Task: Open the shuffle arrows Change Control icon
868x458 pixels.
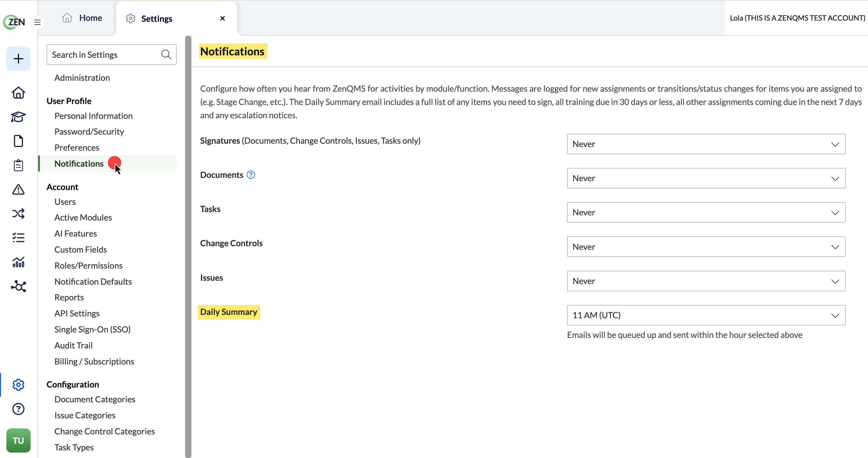Action: [x=18, y=214]
